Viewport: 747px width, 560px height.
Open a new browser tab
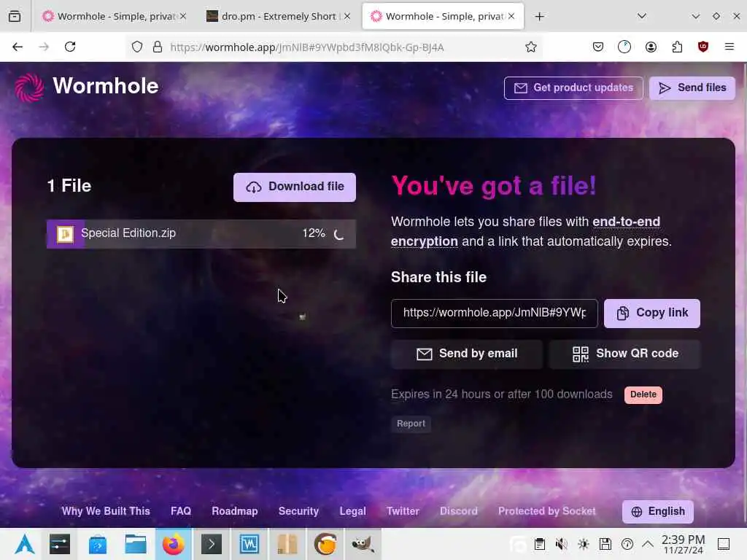click(x=539, y=17)
